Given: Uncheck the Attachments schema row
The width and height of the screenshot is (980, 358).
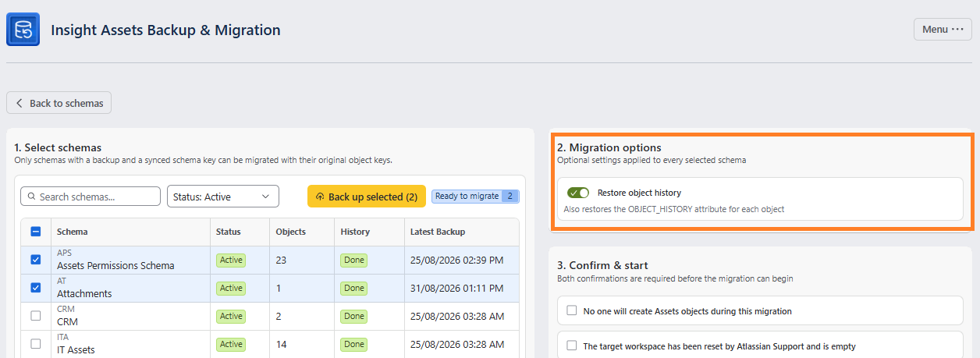Looking at the screenshot, I should point(35,288).
